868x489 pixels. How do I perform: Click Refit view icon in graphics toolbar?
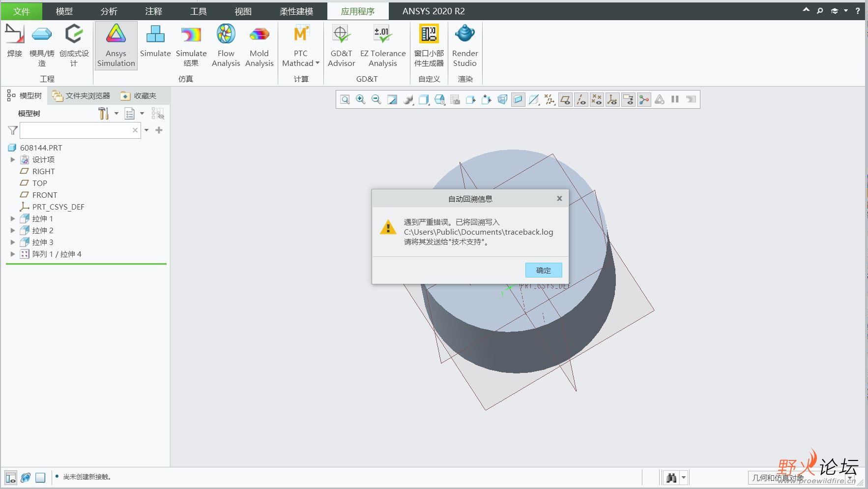[345, 100]
